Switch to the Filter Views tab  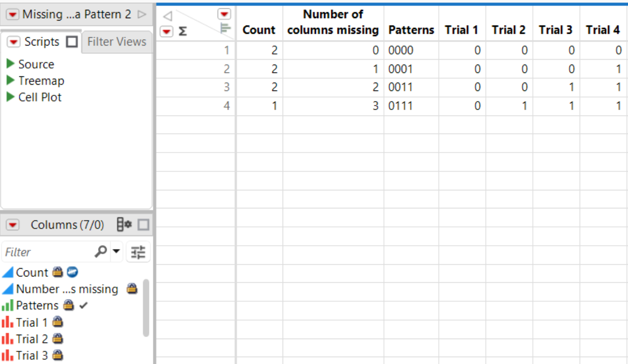tap(117, 41)
